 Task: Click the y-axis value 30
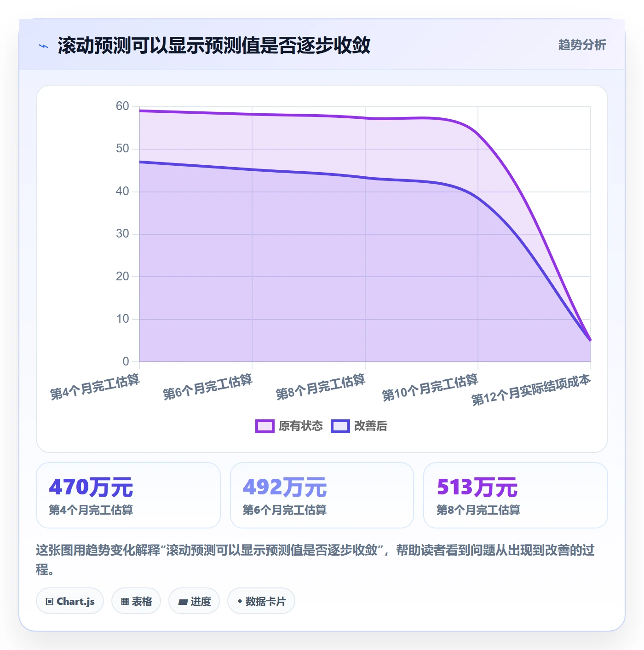pos(122,234)
